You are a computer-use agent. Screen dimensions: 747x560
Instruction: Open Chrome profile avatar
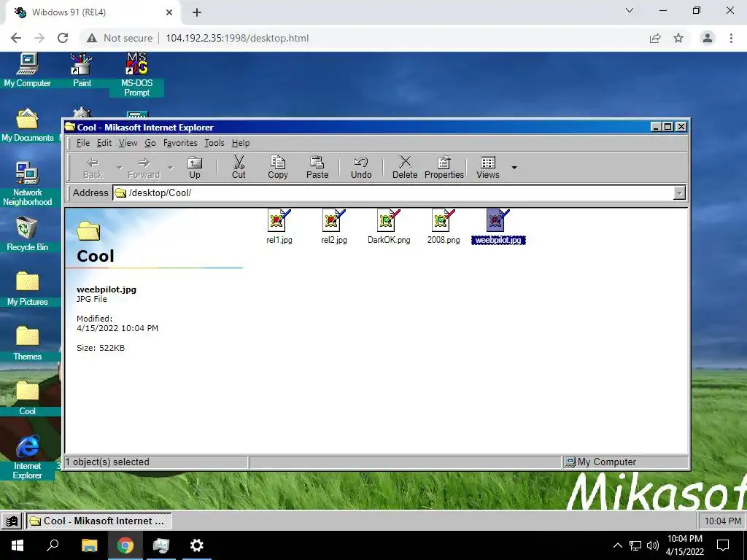click(x=708, y=38)
